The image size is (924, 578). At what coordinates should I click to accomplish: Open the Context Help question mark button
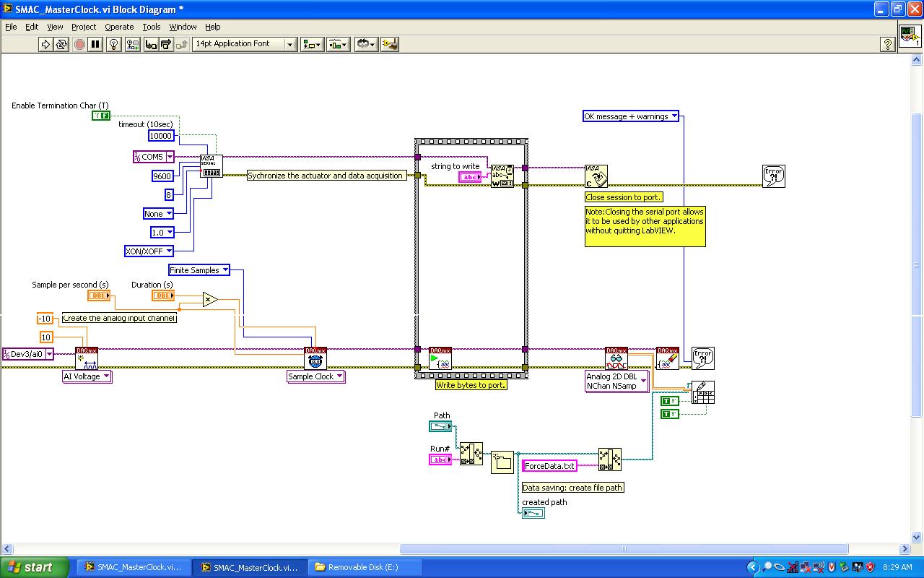coord(888,44)
